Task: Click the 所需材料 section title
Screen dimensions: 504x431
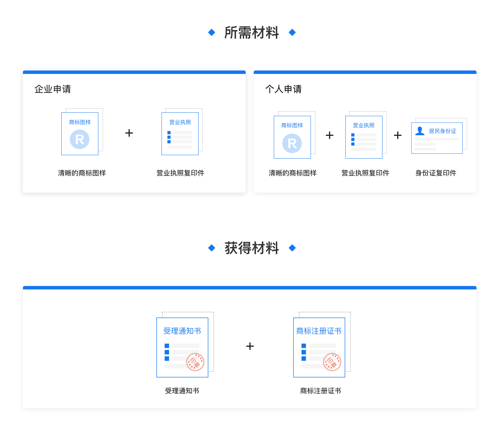Action: tap(252, 33)
